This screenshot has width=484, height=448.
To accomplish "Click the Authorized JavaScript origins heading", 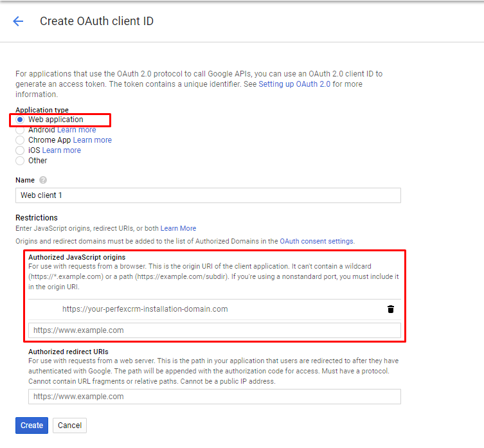I will [x=77, y=257].
